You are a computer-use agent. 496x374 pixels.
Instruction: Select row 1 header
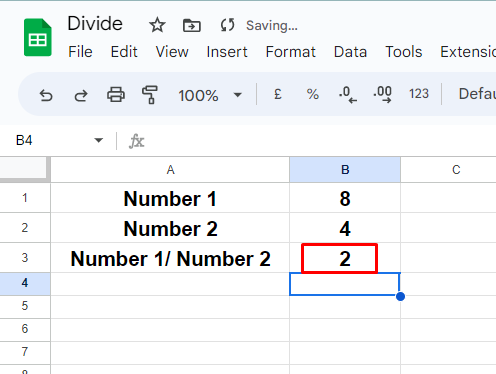(25, 198)
